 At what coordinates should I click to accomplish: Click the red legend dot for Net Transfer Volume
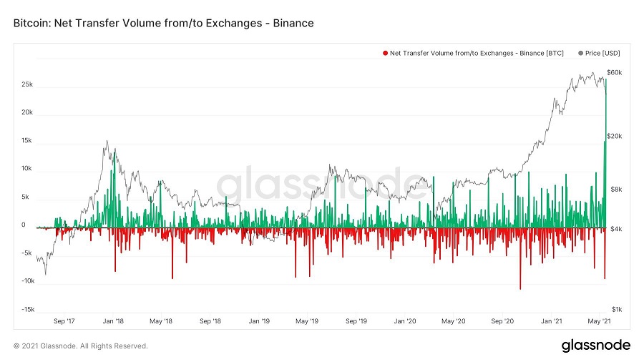coord(386,53)
